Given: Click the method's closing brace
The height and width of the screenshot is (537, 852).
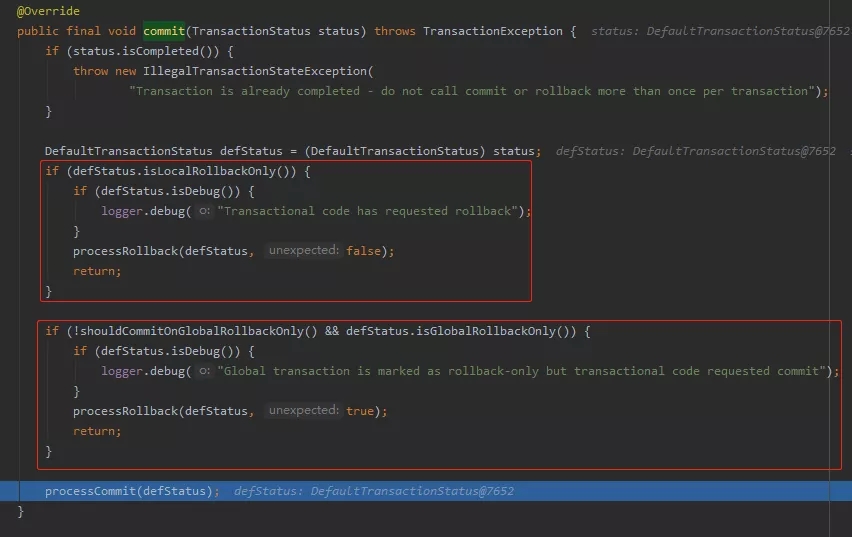Looking at the screenshot, I should 21,511.
